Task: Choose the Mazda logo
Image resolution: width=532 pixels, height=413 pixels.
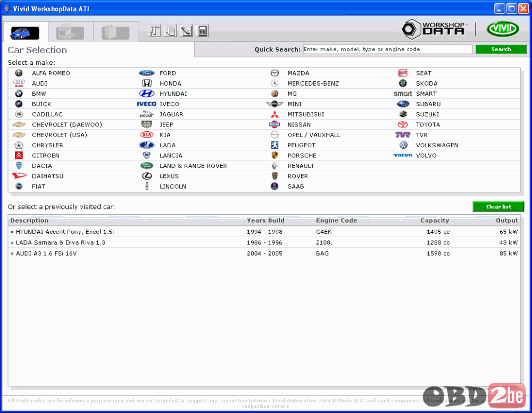Action: pyautogui.click(x=275, y=73)
